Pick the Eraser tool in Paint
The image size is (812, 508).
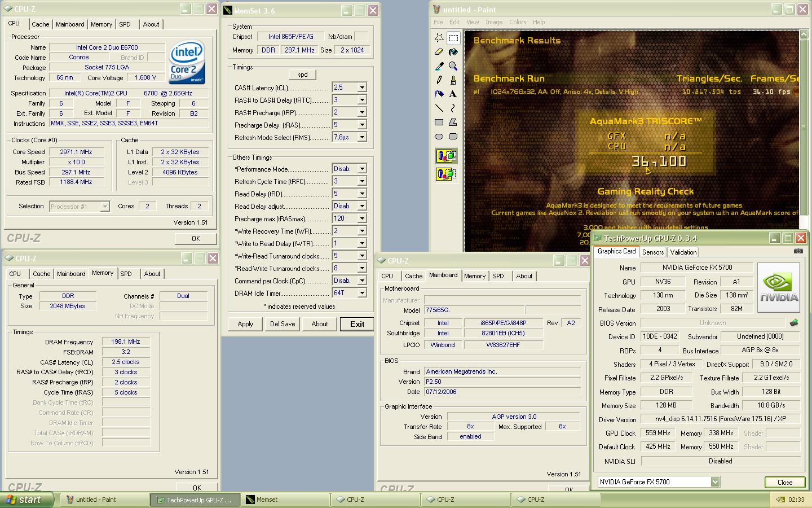[x=439, y=52]
